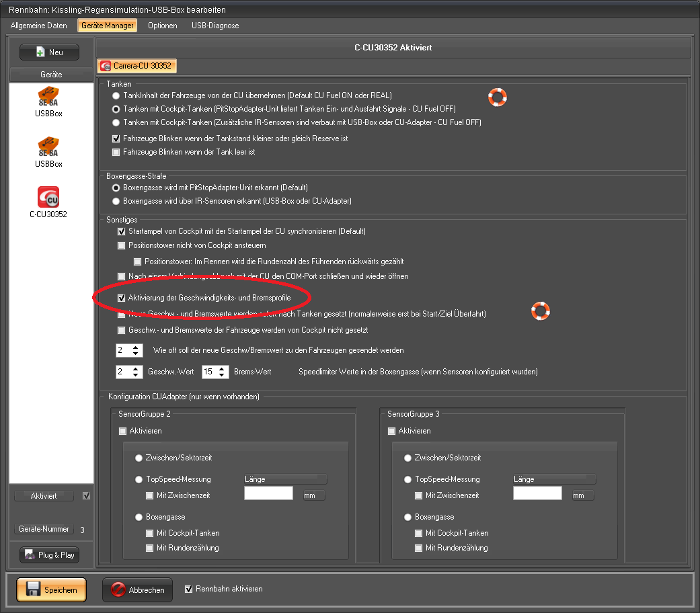Click the lifebuoy help icon in Tanken section

click(x=497, y=97)
